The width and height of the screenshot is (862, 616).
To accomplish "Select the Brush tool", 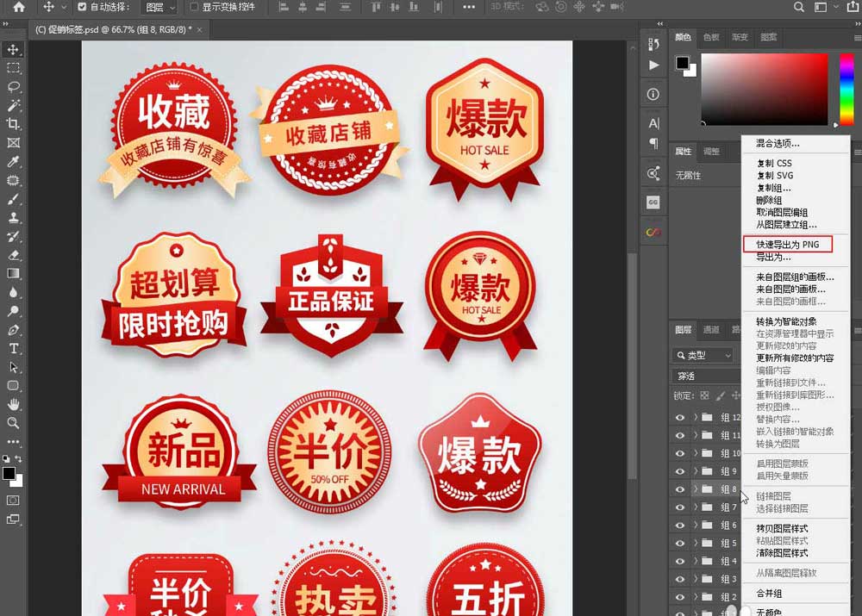I will coord(13,199).
